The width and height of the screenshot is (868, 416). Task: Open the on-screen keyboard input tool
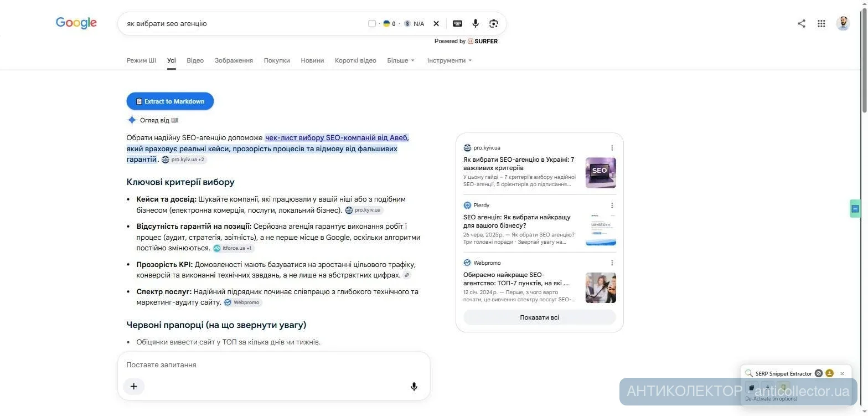point(457,23)
